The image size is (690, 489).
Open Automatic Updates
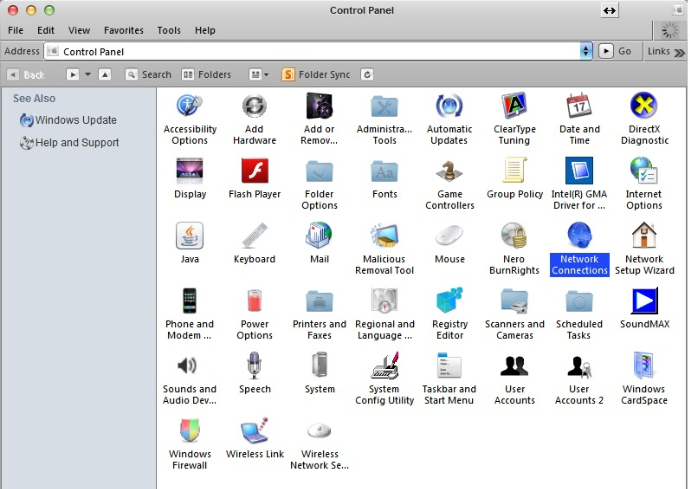point(449,119)
